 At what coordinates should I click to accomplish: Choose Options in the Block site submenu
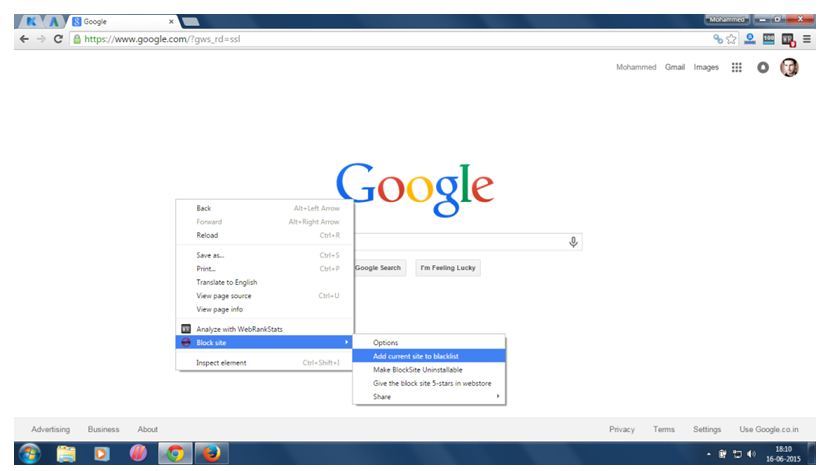coord(386,343)
